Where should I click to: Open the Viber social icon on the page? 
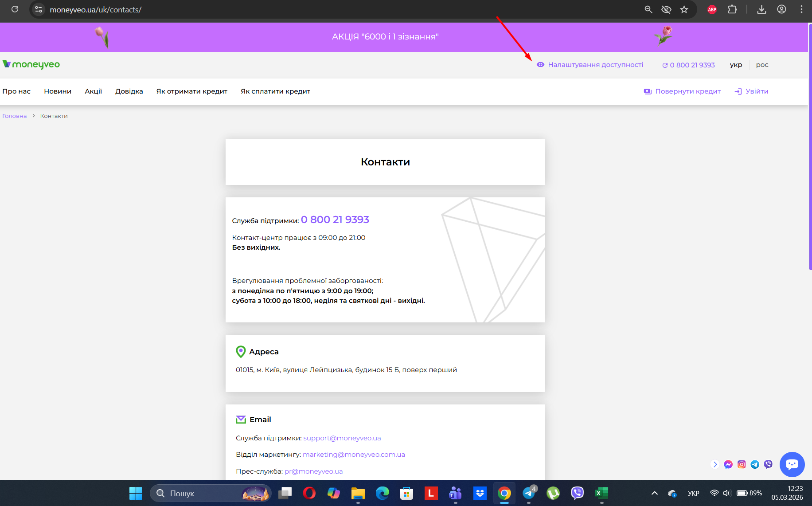pos(768,464)
